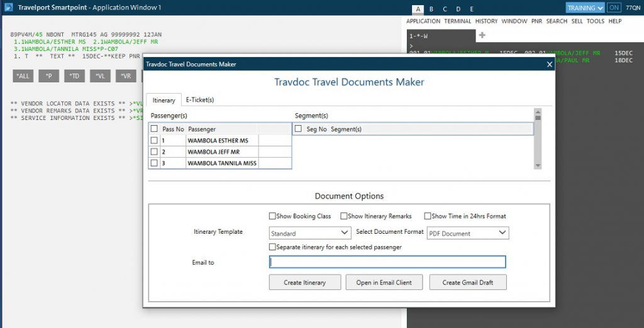Check passenger WAMBOLA JEFF MR checkbox

154,152
